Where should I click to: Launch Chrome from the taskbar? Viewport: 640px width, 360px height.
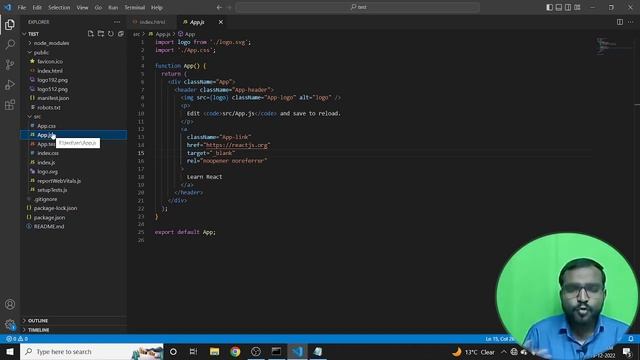tap(235, 351)
